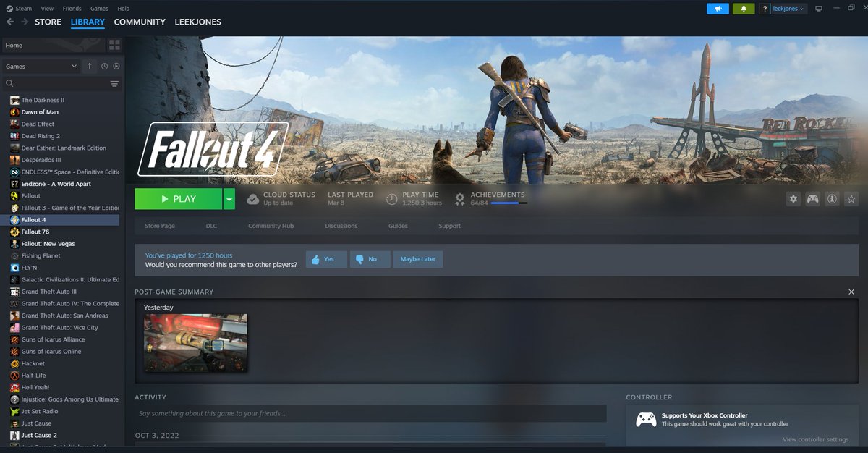Choose No for the recommendation
This screenshot has height=453, width=868.
click(370, 259)
